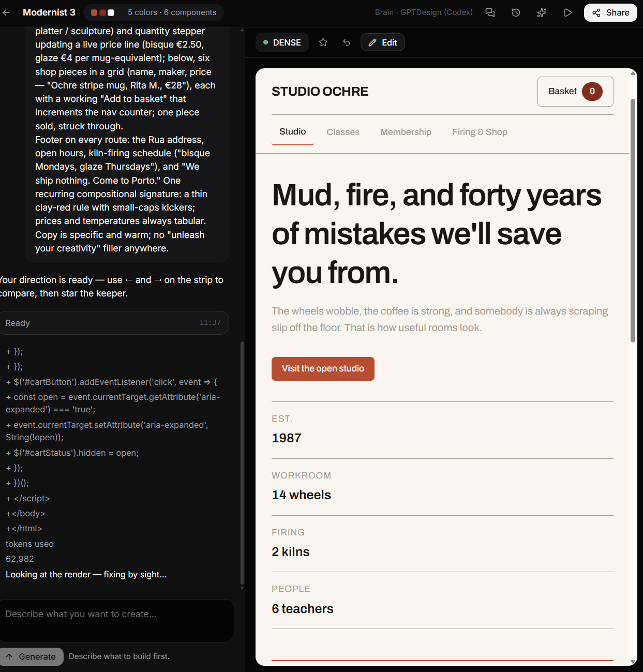Open the comments chat icon
Viewport: 643px width, 672px height.
[490, 12]
